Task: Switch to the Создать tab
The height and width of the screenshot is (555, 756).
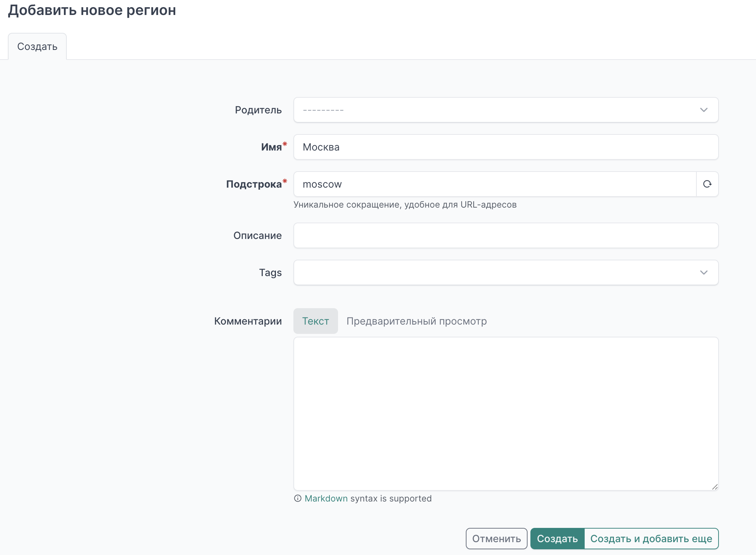Action: (x=37, y=47)
